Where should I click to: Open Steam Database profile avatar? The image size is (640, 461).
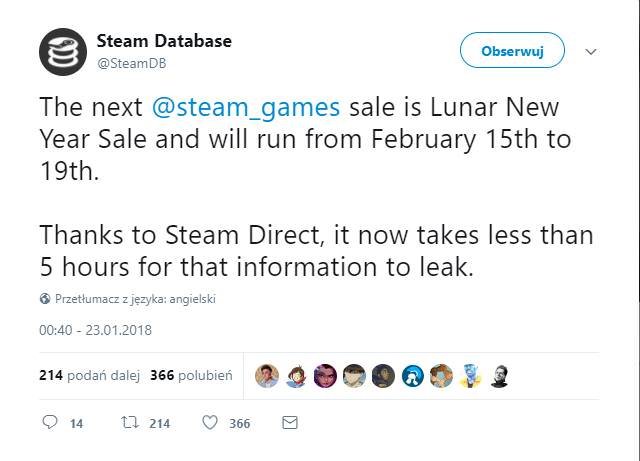pyautogui.click(x=62, y=53)
